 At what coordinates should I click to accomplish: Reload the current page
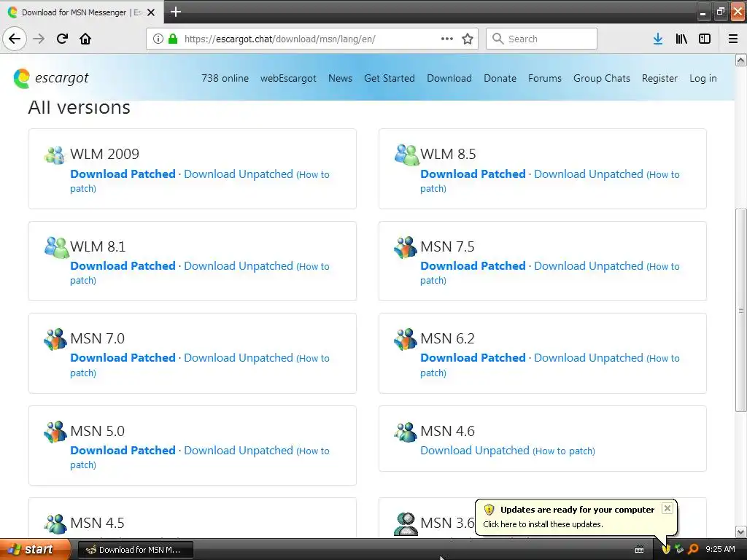pyautogui.click(x=62, y=39)
